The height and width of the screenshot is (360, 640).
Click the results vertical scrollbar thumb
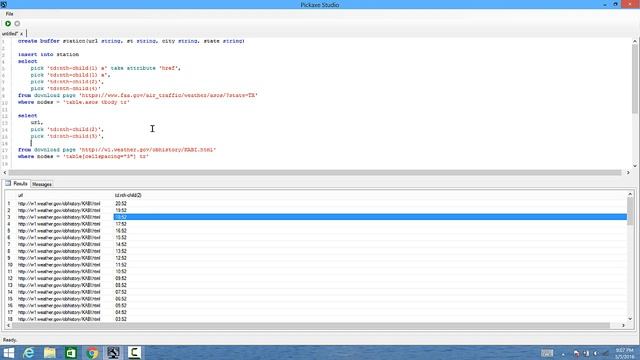[630, 211]
